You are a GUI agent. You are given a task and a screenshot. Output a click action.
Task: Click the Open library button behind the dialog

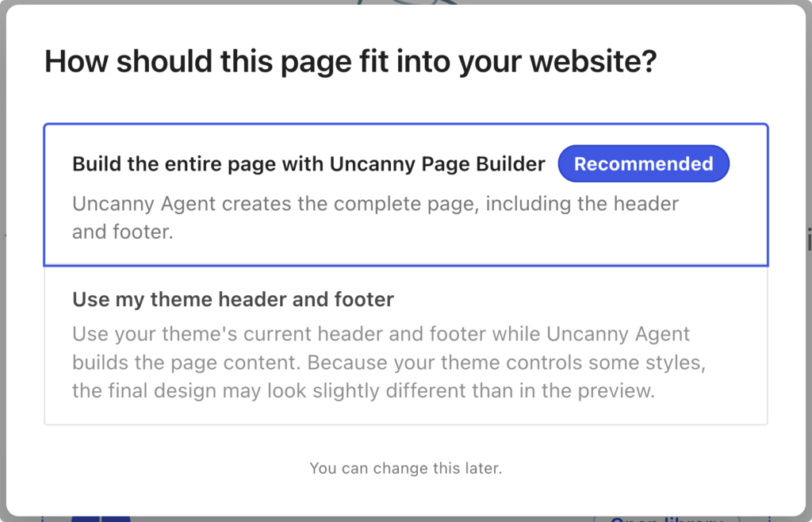pyautogui.click(x=667, y=518)
